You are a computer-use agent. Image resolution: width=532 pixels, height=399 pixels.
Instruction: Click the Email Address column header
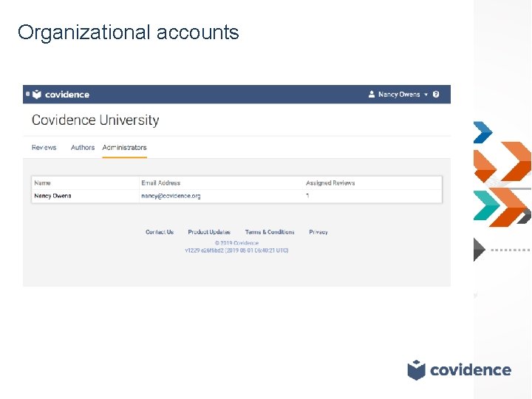(160, 183)
